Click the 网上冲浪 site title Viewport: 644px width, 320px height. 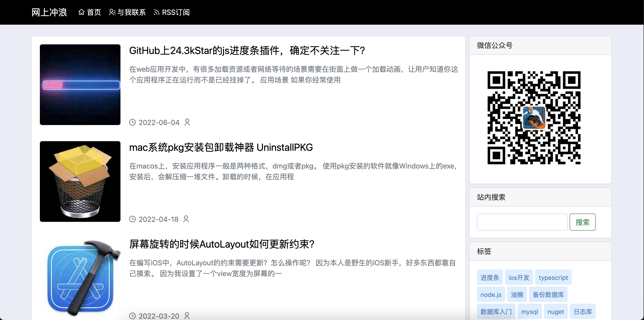click(x=49, y=12)
